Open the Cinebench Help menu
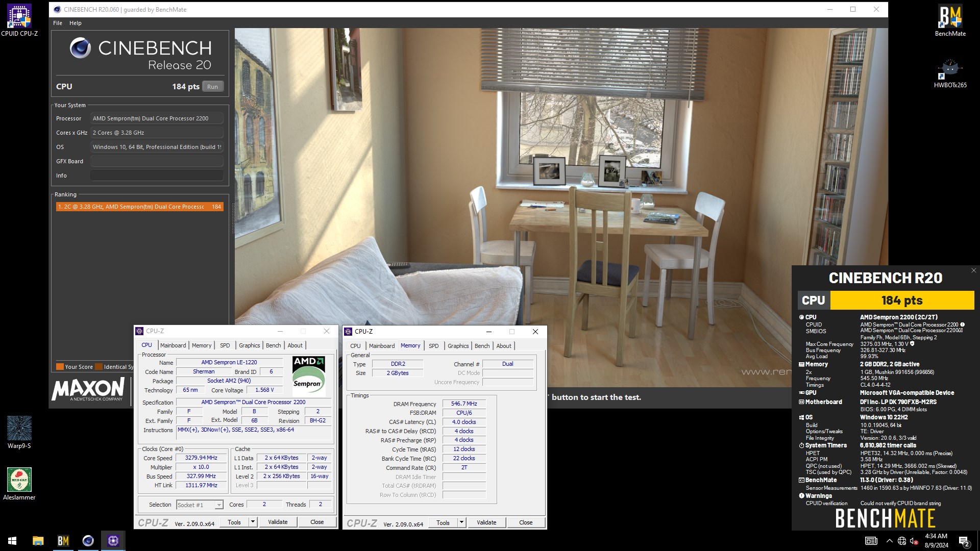Viewport: 980px width, 551px height. click(76, 23)
